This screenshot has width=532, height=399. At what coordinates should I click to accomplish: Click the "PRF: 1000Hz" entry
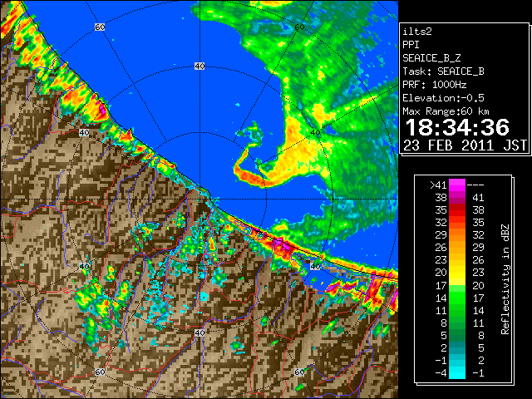[435, 85]
